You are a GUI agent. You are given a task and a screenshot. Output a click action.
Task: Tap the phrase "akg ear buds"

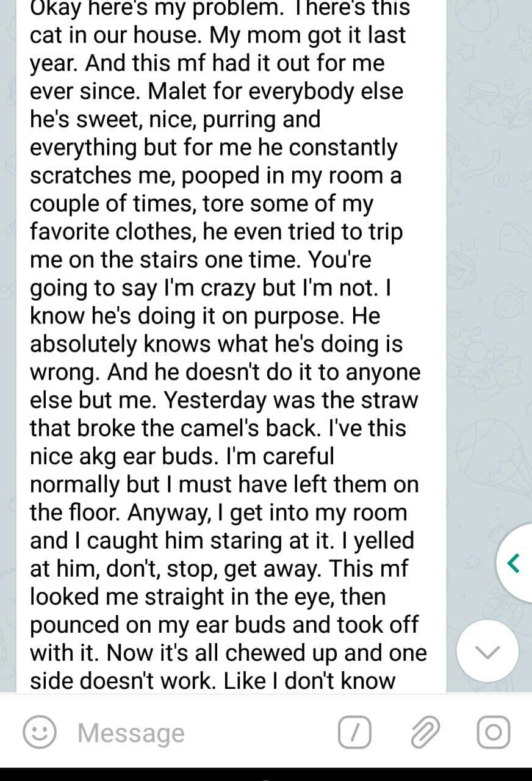(148, 456)
